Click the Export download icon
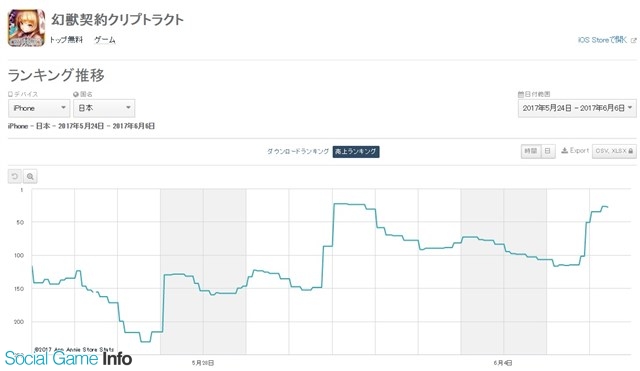Image resolution: width=640 pixels, height=371 pixels. (564, 151)
